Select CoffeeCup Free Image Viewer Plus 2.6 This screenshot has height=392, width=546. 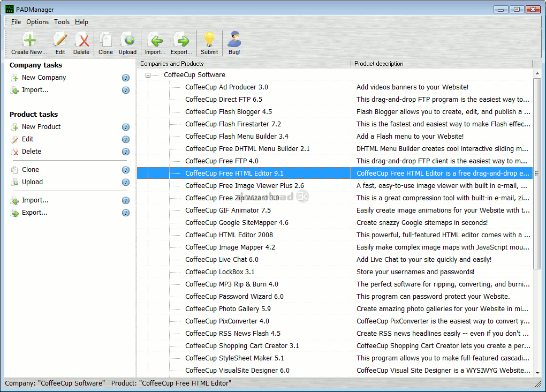tap(245, 186)
